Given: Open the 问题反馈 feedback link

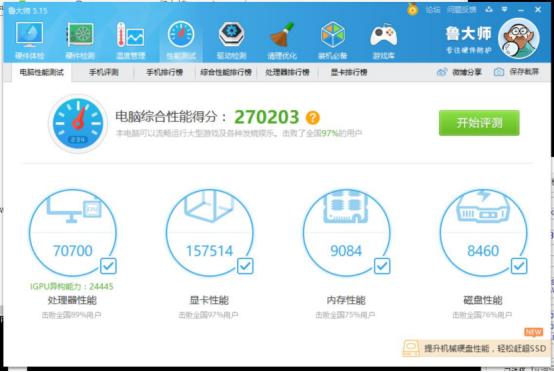Looking at the screenshot, I should (461, 10).
